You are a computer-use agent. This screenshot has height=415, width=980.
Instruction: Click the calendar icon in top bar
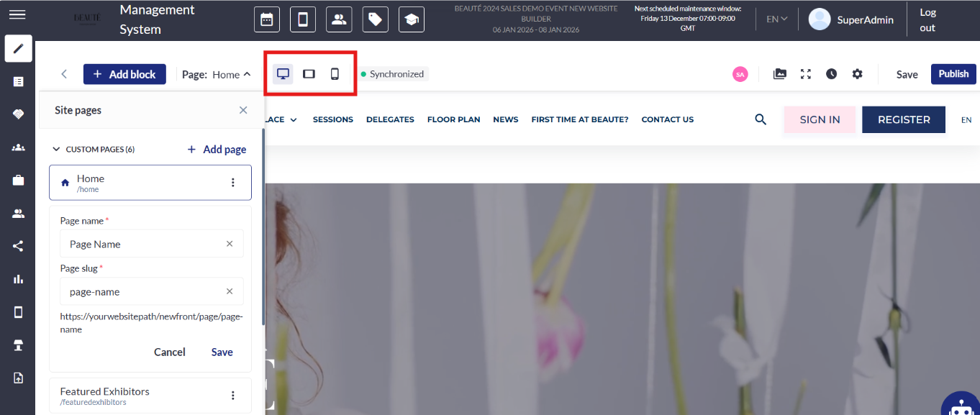click(267, 19)
